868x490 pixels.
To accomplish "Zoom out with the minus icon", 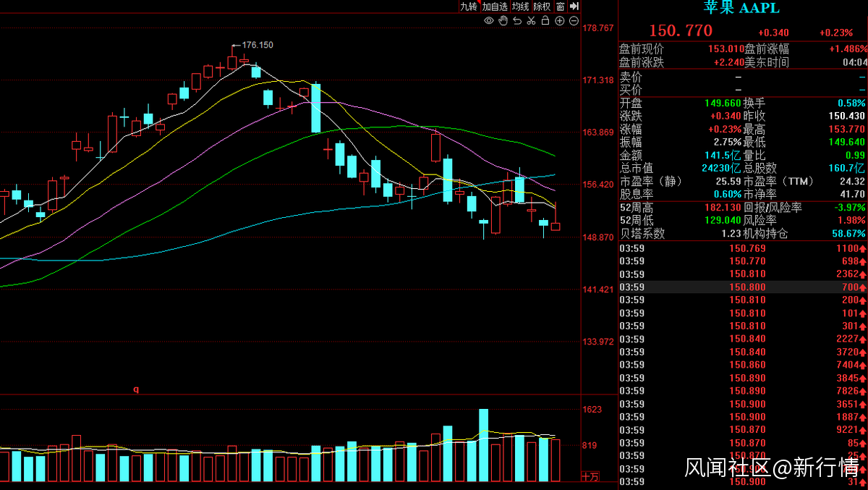I will point(574,21).
